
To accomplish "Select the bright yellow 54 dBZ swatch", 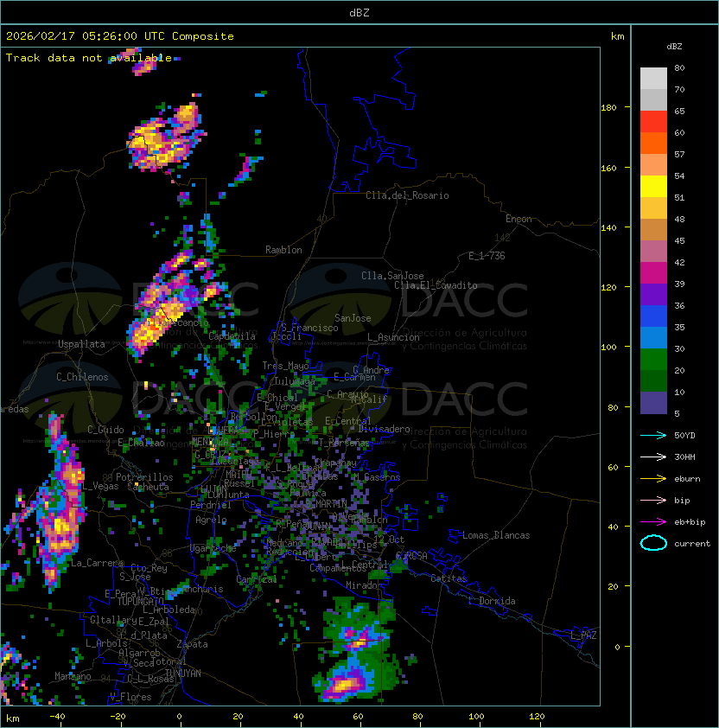I will 653,187.
